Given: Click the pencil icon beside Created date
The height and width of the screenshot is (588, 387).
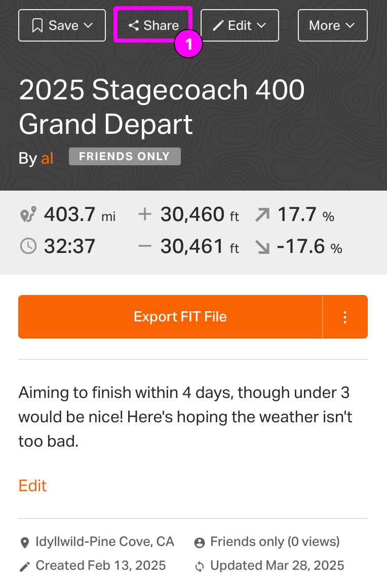Looking at the screenshot, I should tap(24, 566).
